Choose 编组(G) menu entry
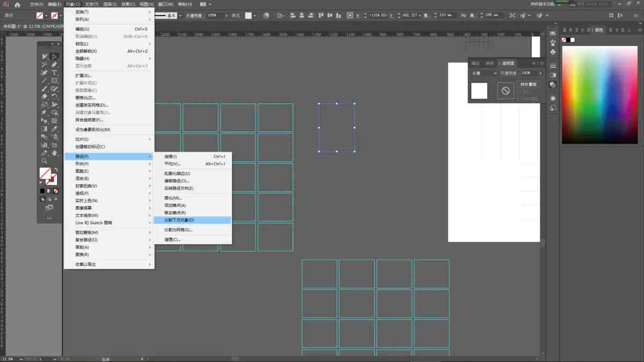 point(109,29)
